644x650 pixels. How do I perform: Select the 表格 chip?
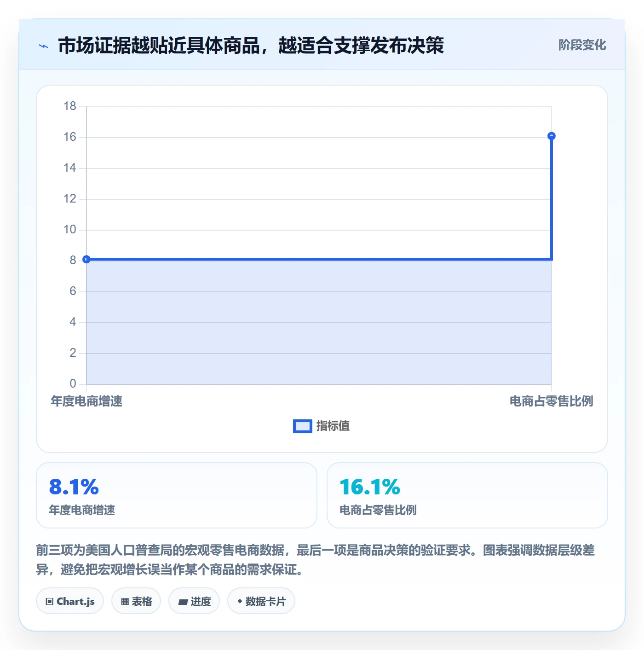(136, 601)
